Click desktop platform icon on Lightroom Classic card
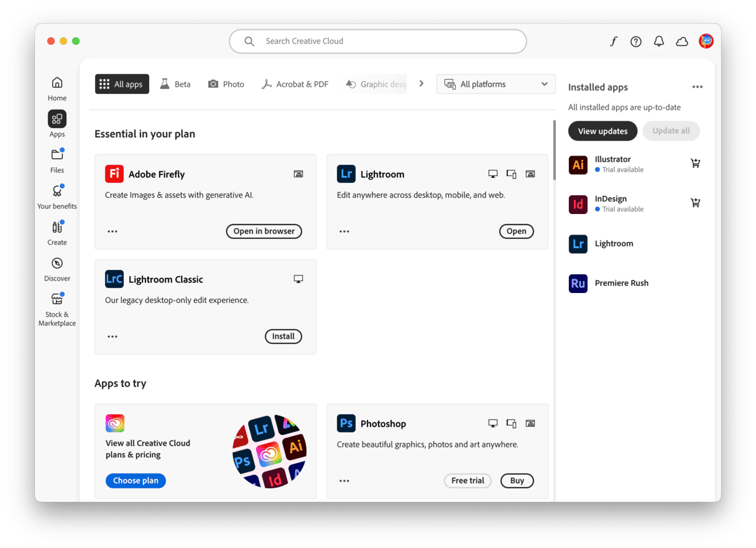This screenshot has width=756, height=548. (298, 279)
